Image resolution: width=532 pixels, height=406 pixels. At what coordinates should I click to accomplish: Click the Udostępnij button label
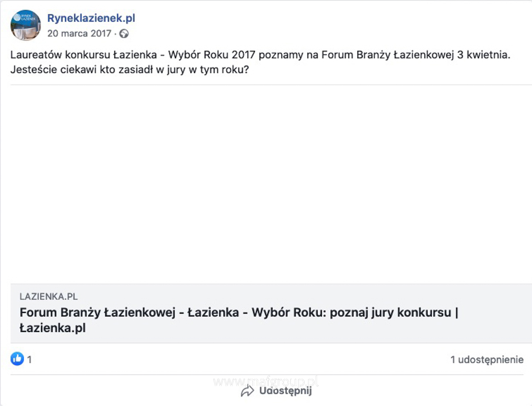pos(285,391)
